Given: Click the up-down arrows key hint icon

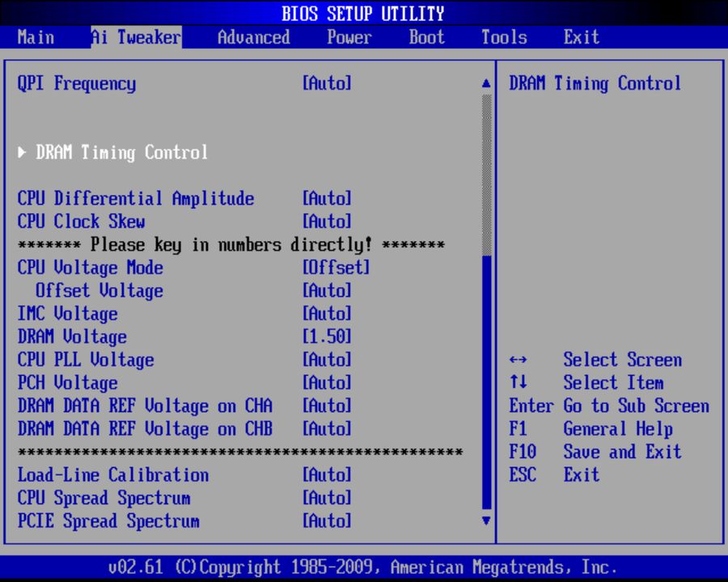Looking at the screenshot, I should pyautogui.click(x=518, y=382).
